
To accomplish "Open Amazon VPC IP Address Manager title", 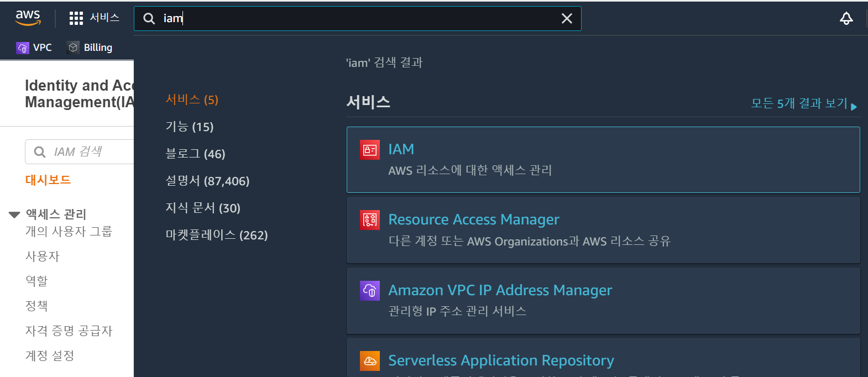I will [x=500, y=290].
